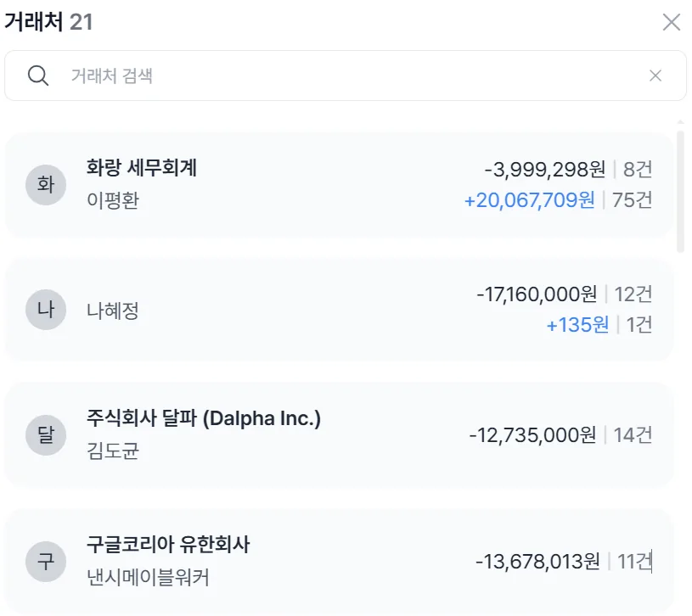This screenshot has height=616, width=692.
Task: Click the +20,067,709원 deposit amount
Action: 530,200
